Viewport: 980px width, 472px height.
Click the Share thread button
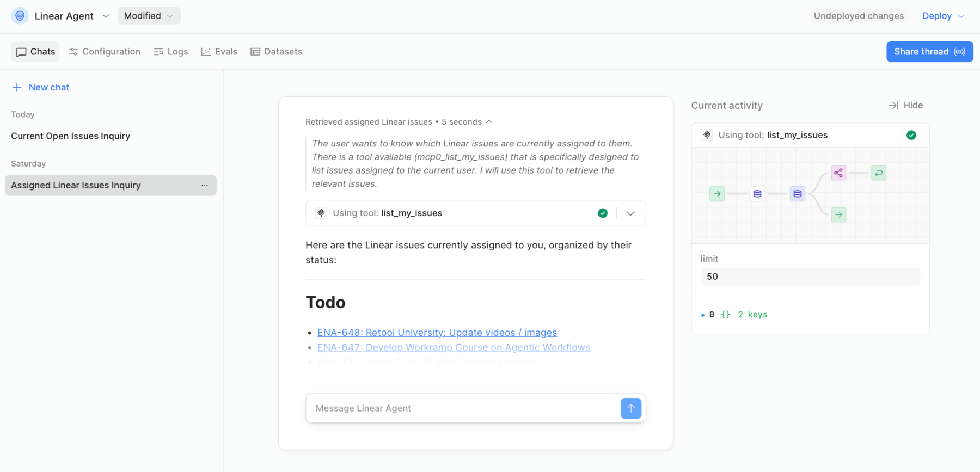(x=929, y=52)
